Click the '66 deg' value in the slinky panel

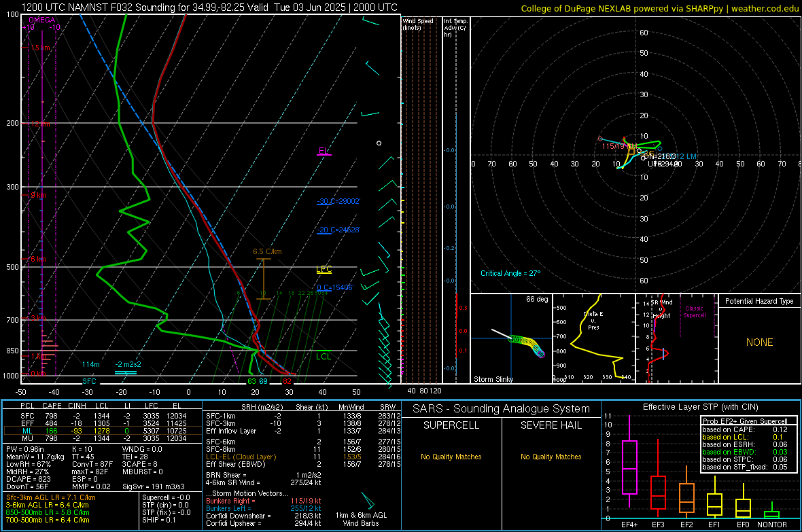[x=537, y=299]
